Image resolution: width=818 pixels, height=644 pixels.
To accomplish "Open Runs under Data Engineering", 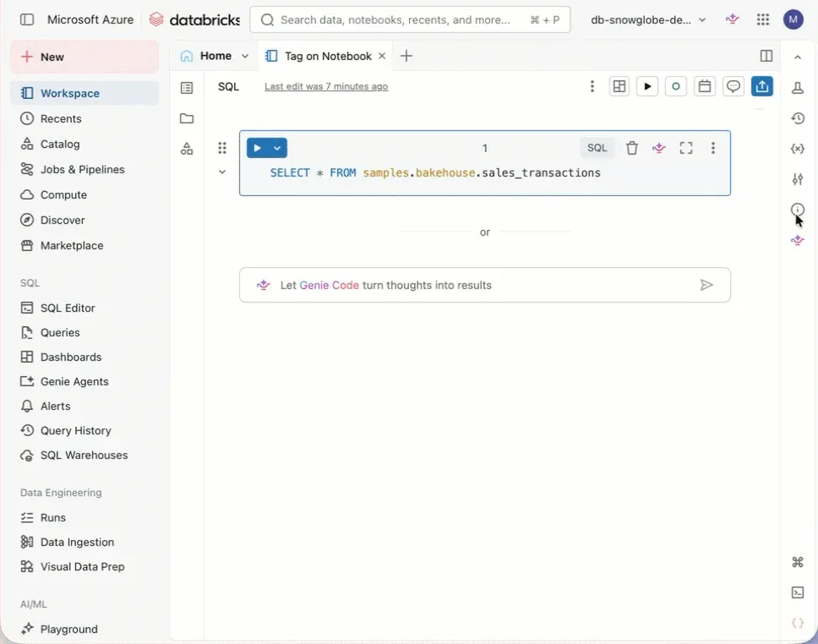I will 85,518.
